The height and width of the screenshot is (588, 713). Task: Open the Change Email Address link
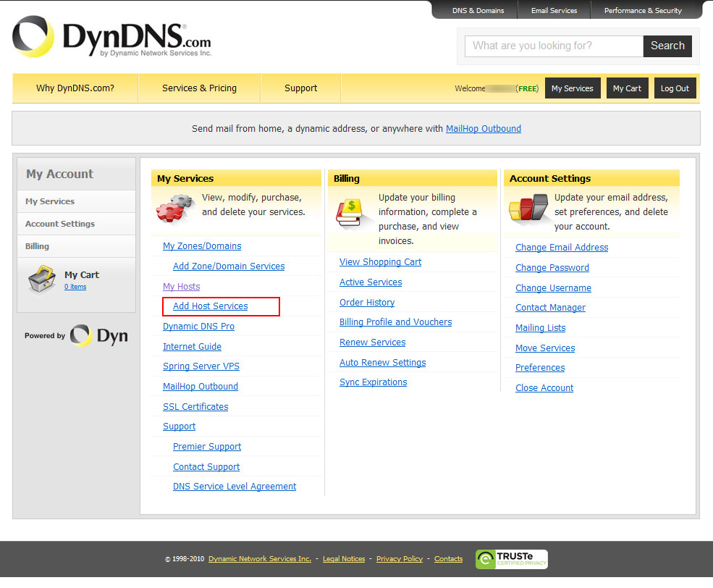562,248
